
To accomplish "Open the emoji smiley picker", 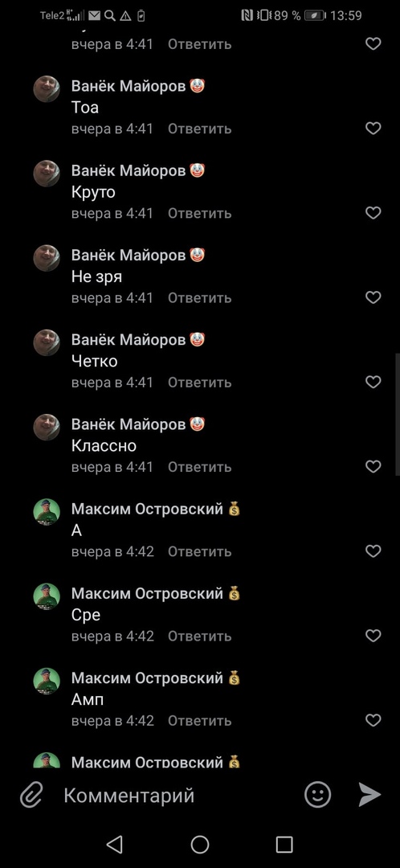I will coord(317,795).
